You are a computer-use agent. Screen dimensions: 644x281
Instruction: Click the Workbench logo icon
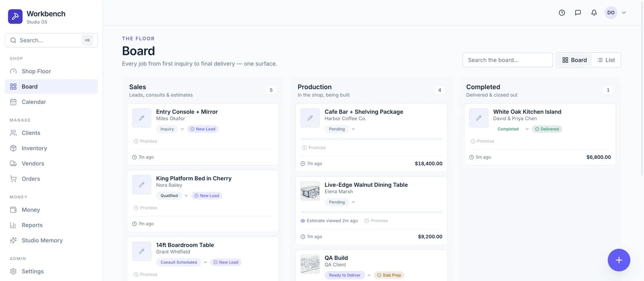point(15,17)
